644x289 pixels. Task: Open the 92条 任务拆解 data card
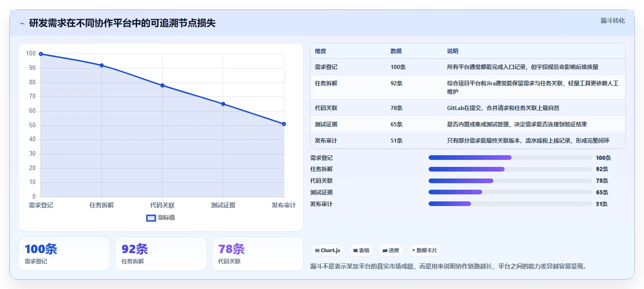(x=161, y=254)
